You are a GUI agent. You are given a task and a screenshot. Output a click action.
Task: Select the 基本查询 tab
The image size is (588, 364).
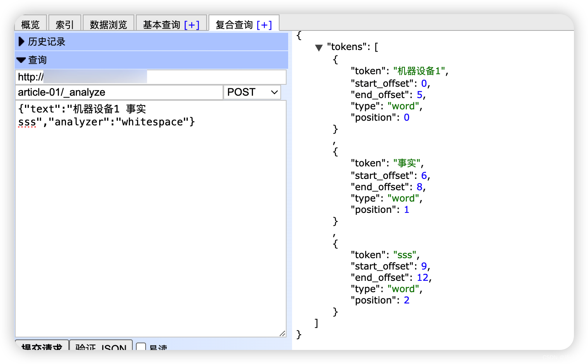(161, 25)
